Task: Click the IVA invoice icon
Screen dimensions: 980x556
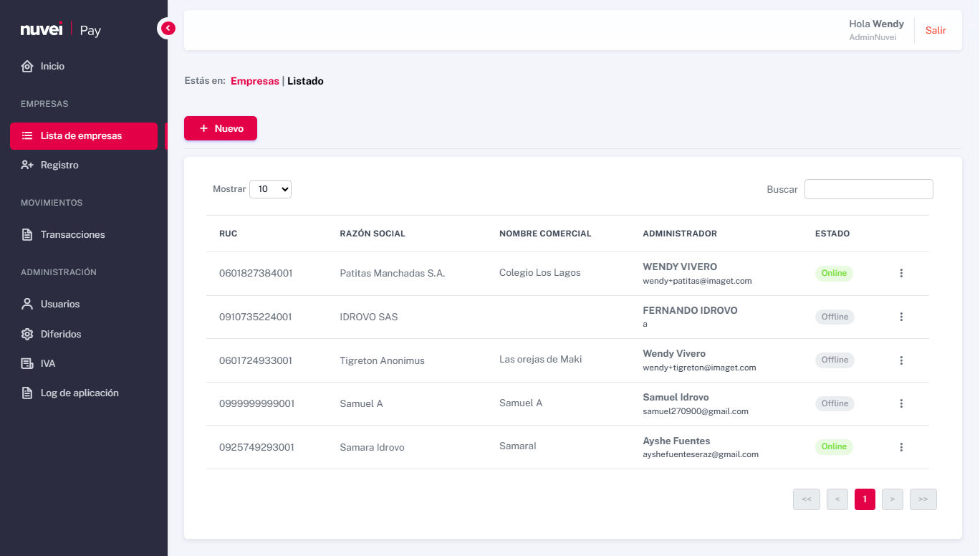Action: tap(27, 363)
